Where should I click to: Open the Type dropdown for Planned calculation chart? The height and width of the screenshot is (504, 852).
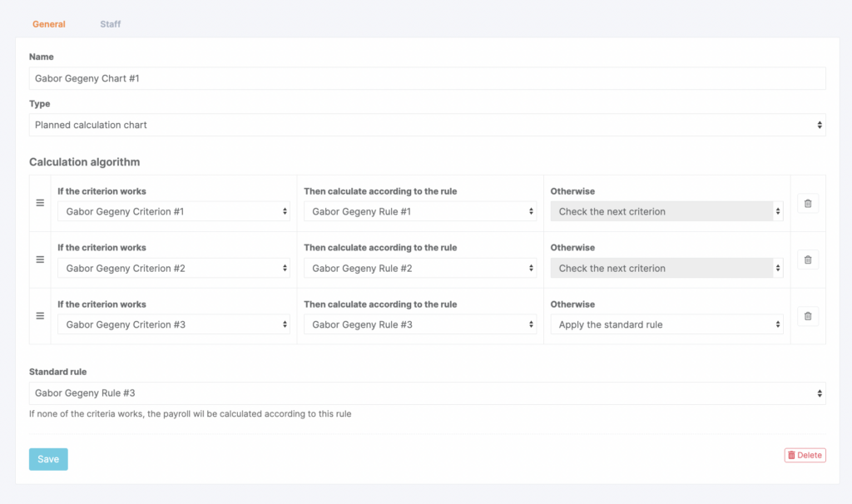pos(427,125)
